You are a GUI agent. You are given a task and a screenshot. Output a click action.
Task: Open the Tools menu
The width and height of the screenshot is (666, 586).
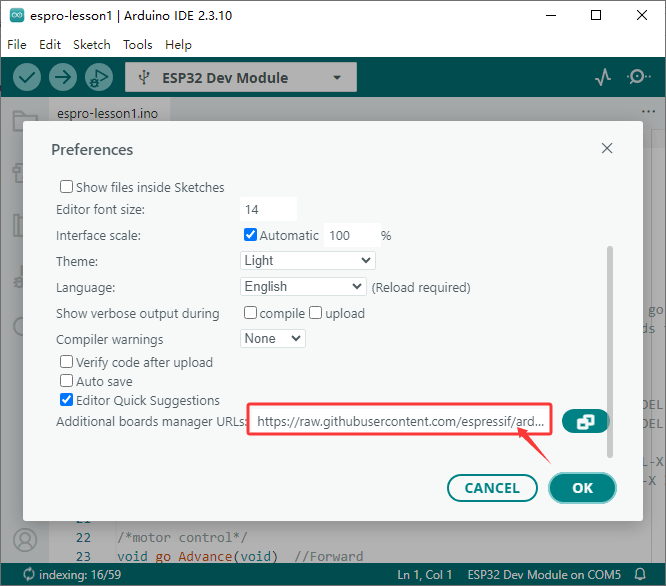coord(138,45)
